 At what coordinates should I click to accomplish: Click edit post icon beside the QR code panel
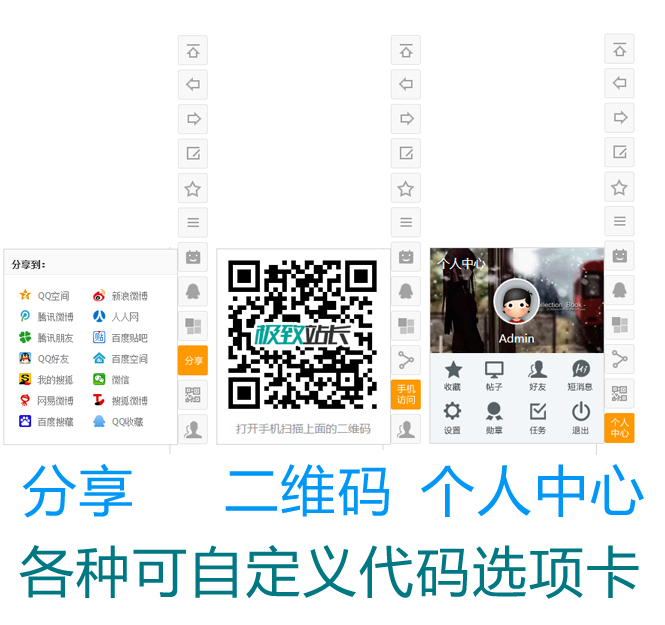pos(406,153)
